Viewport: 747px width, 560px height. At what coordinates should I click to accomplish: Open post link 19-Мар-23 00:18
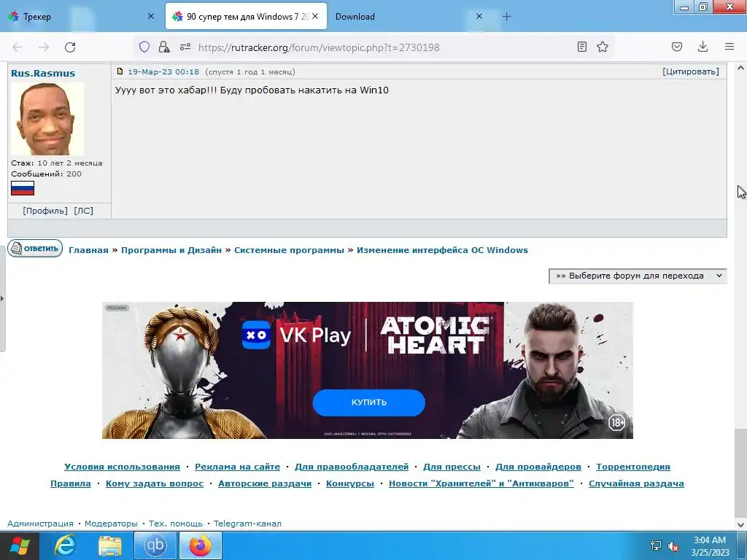[x=163, y=72]
